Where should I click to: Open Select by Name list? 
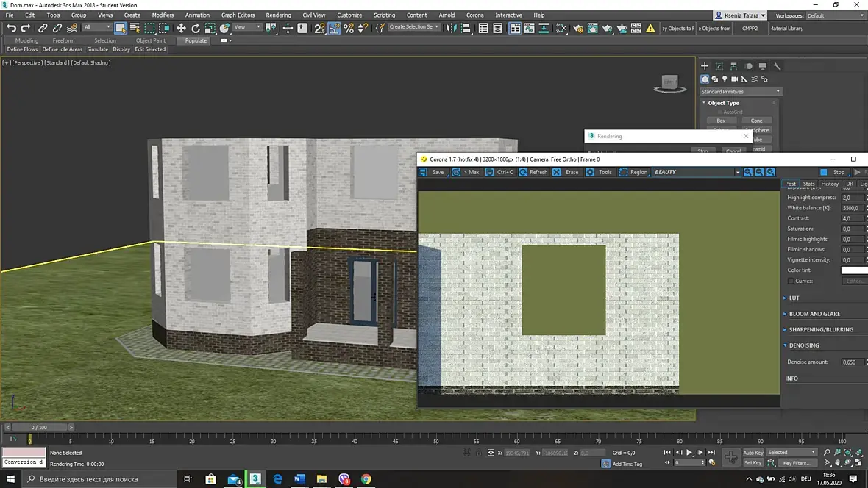click(135, 28)
